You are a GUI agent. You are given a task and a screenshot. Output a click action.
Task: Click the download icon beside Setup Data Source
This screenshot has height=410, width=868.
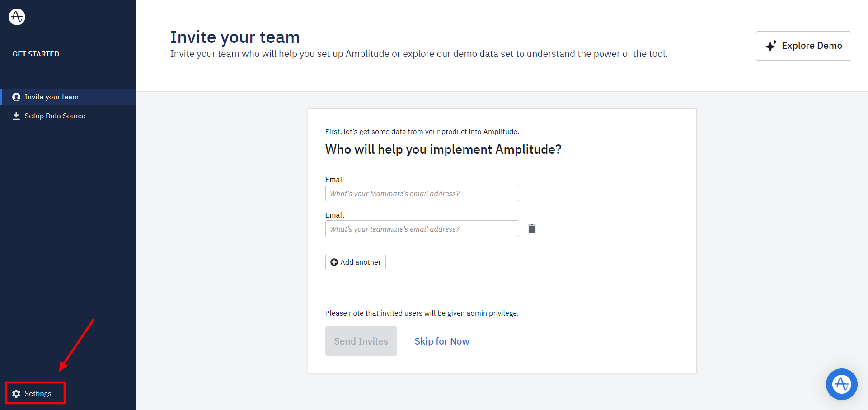16,116
